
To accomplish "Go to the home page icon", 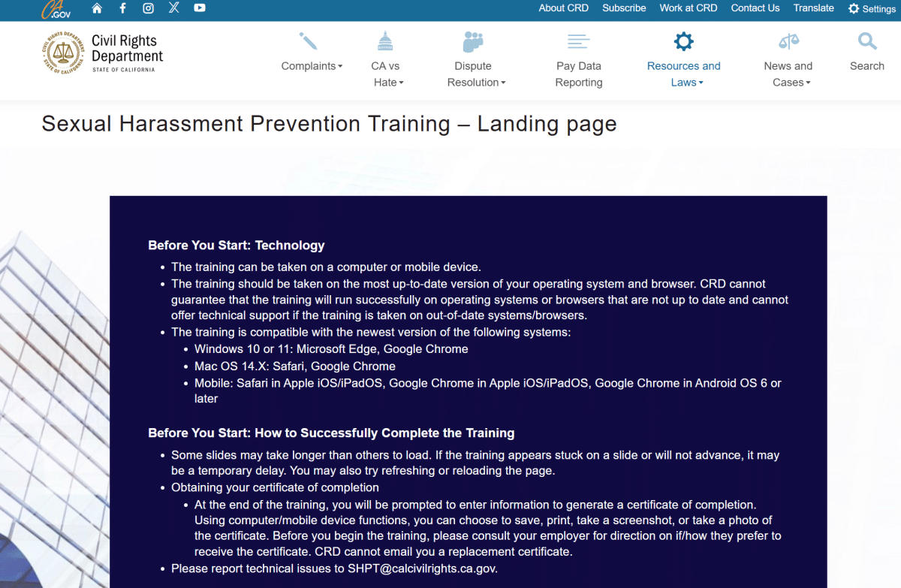I will (97, 8).
